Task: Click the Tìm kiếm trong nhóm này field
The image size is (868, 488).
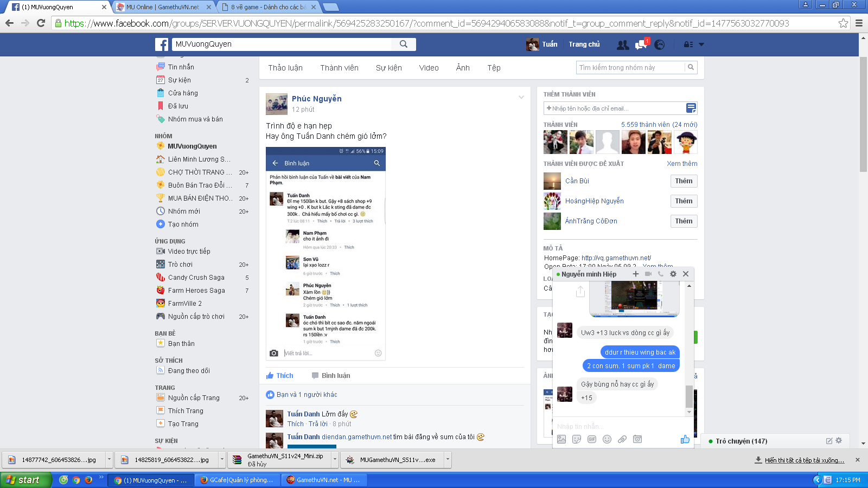Action: tap(630, 68)
